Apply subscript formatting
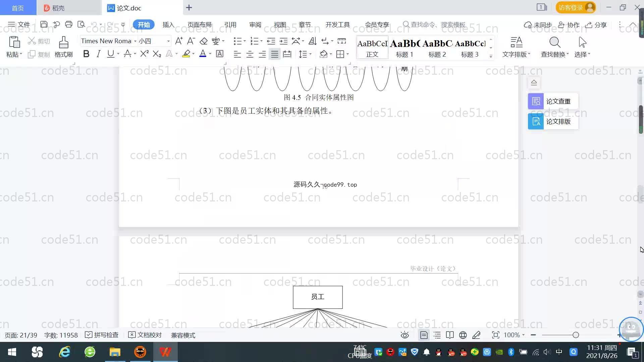Screen dimensions: 644x362 [157, 54]
